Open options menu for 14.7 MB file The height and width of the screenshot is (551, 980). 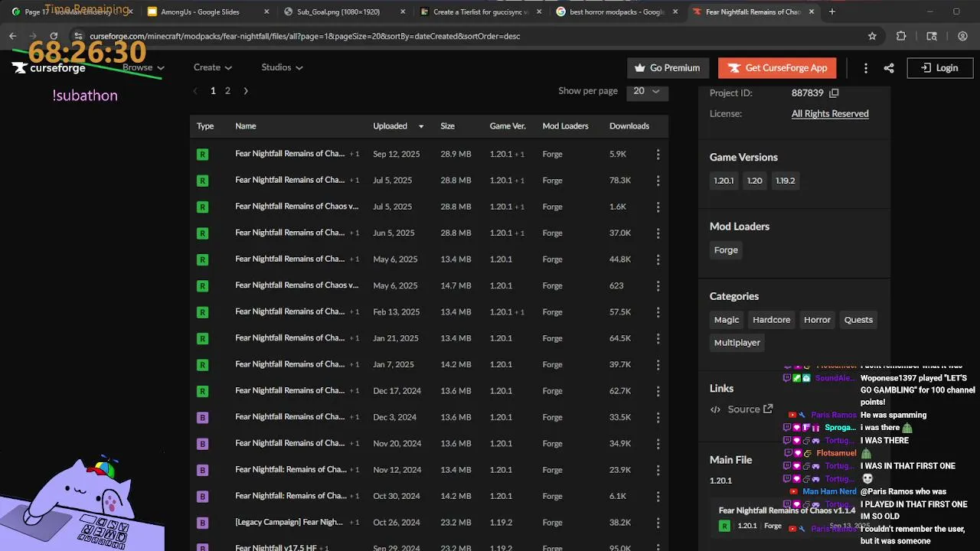point(658,285)
